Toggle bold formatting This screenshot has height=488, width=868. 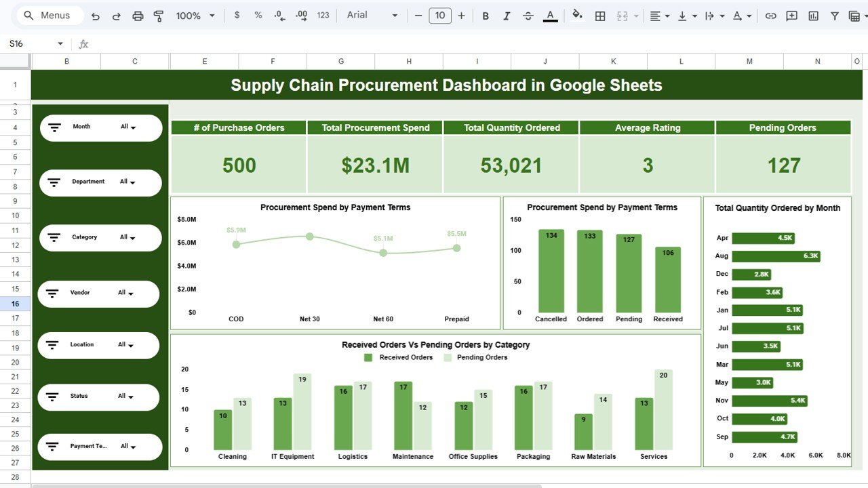click(486, 15)
